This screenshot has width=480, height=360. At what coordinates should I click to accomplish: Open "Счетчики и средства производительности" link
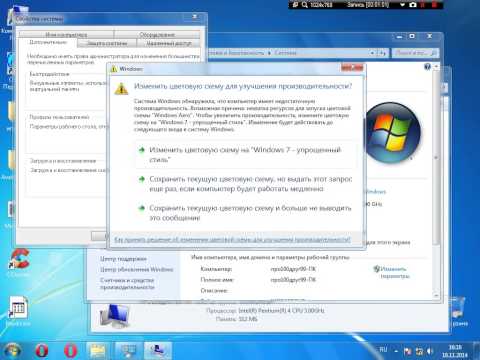click(x=127, y=284)
